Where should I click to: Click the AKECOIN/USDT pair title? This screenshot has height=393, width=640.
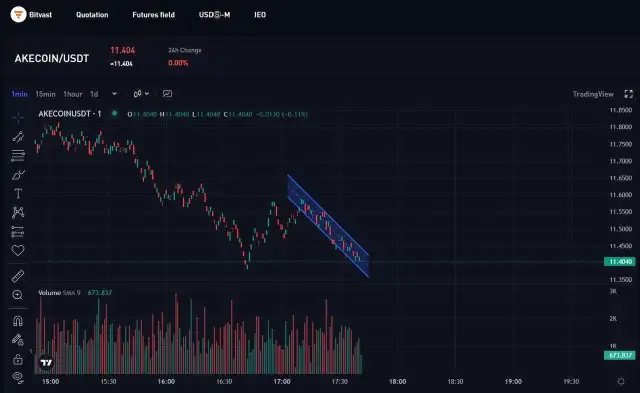point(52,58)
